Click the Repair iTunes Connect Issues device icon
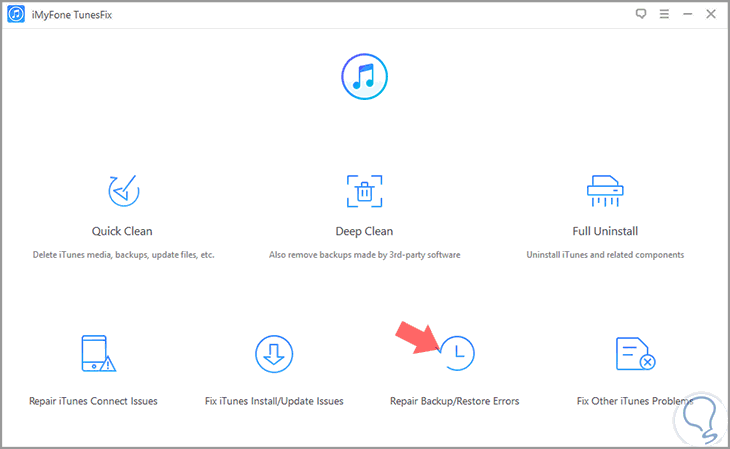730x449 pixels. tap(98, 354)
